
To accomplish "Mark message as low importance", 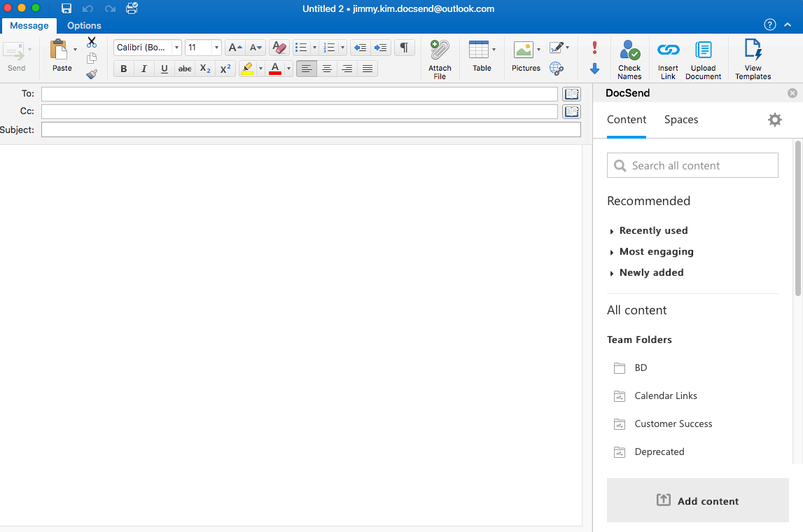I will (594, 69).
